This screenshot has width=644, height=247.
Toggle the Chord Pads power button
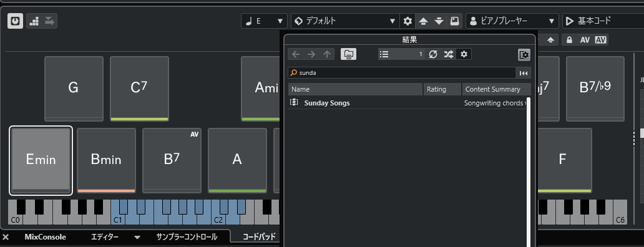pos(15,21)
